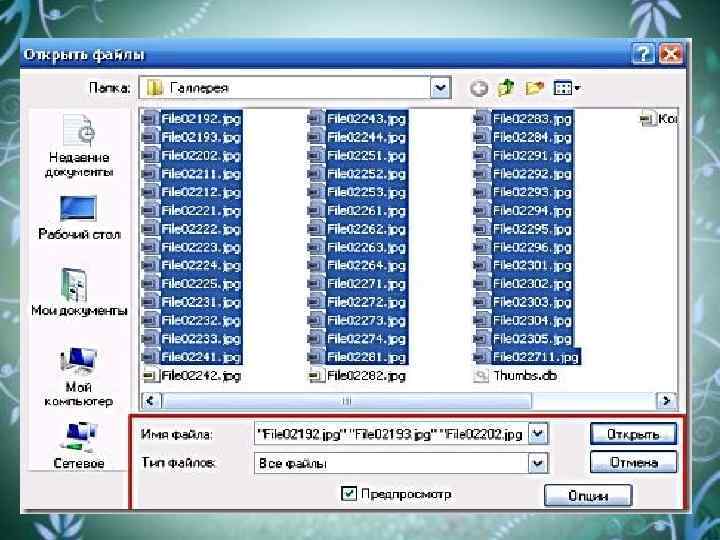Click the Thumbs.db file icon
Viewport: 720px width, 540px height.
[481, 377]
